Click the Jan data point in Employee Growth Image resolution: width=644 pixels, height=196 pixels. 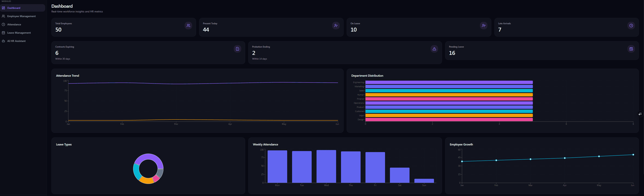coord(462,162)
